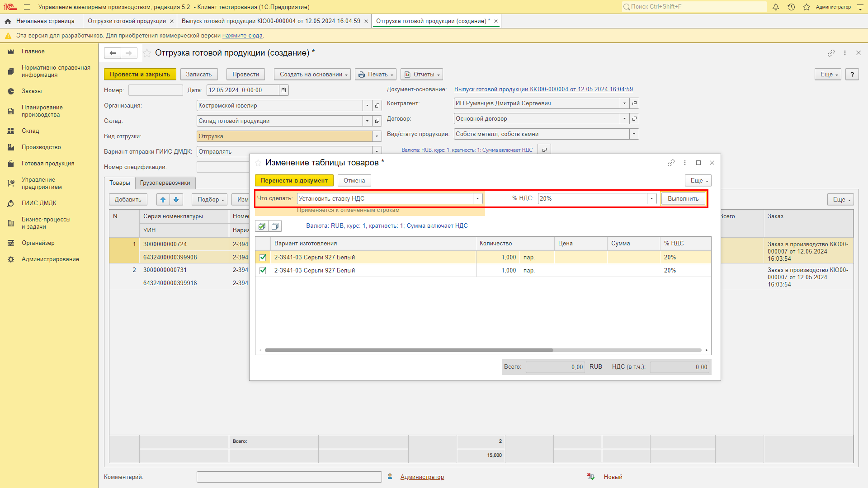Follow the нажмите сюда link
This screenshot has width=868, height=488.
[x=242, y=36]
